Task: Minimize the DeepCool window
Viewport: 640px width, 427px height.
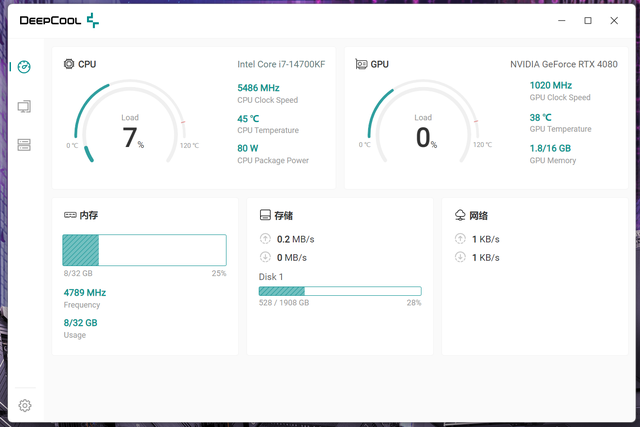Action: pyautogui.click(x=562, y=20)
